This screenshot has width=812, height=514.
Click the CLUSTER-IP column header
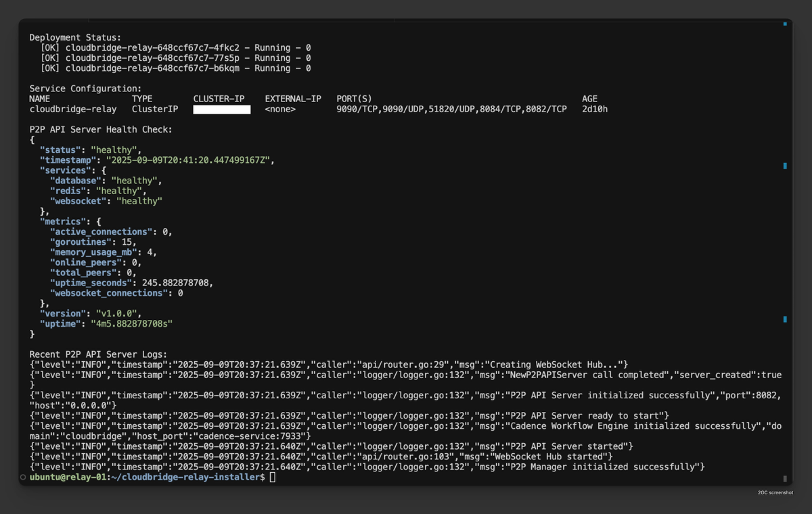coord(219,99)
